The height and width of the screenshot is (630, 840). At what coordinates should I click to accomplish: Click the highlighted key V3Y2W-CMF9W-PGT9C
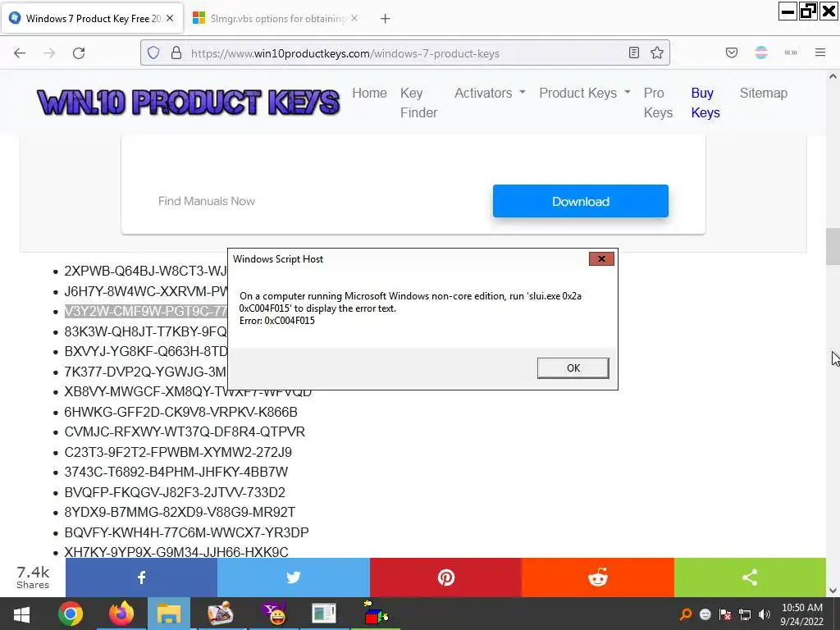pyautogui.click(x=146, y=311)
